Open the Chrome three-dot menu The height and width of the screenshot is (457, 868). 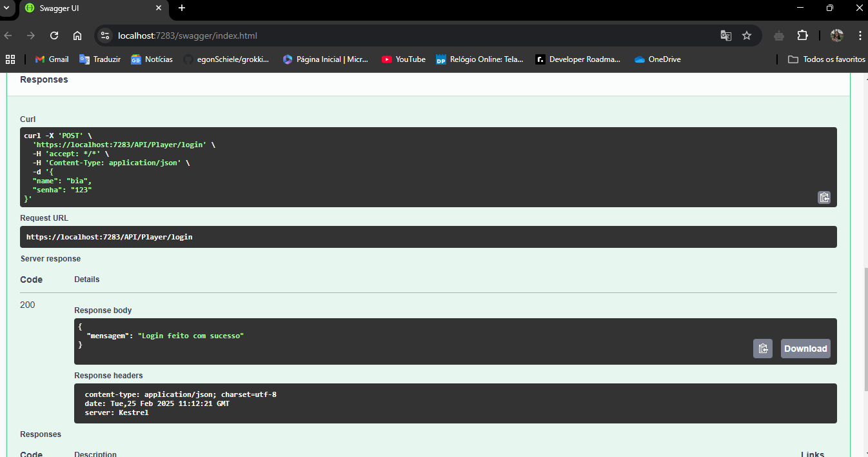tap(860, 36)
